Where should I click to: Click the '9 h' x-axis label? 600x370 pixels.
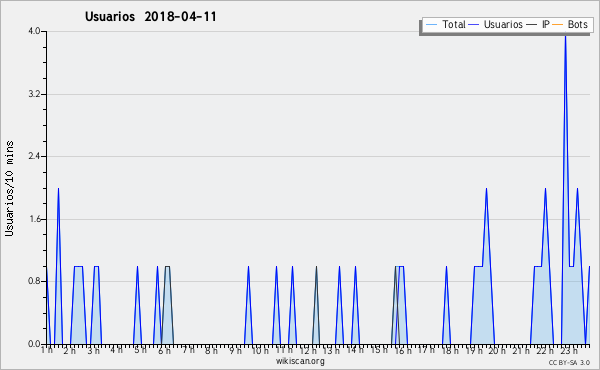click(x=235, y=351)
